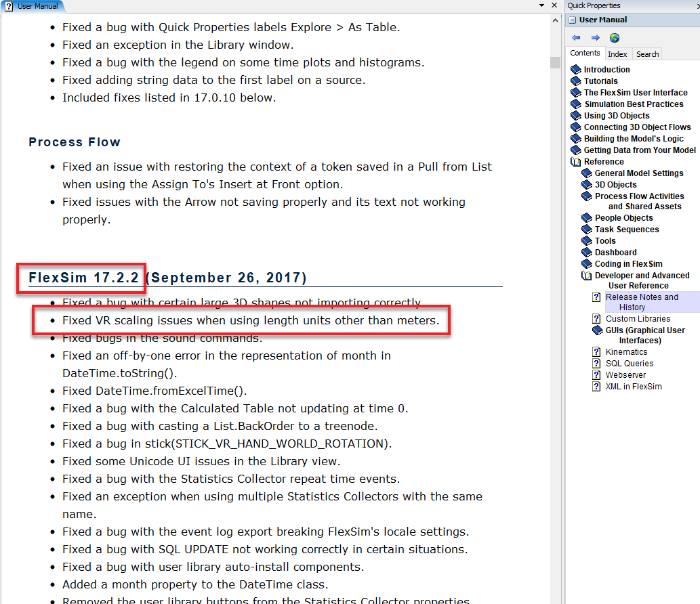This screenshot has width=700, height=604.
Task: Expand the GUIs (Graphical User Interfaces) topic
Action: [x=597, y=330]
